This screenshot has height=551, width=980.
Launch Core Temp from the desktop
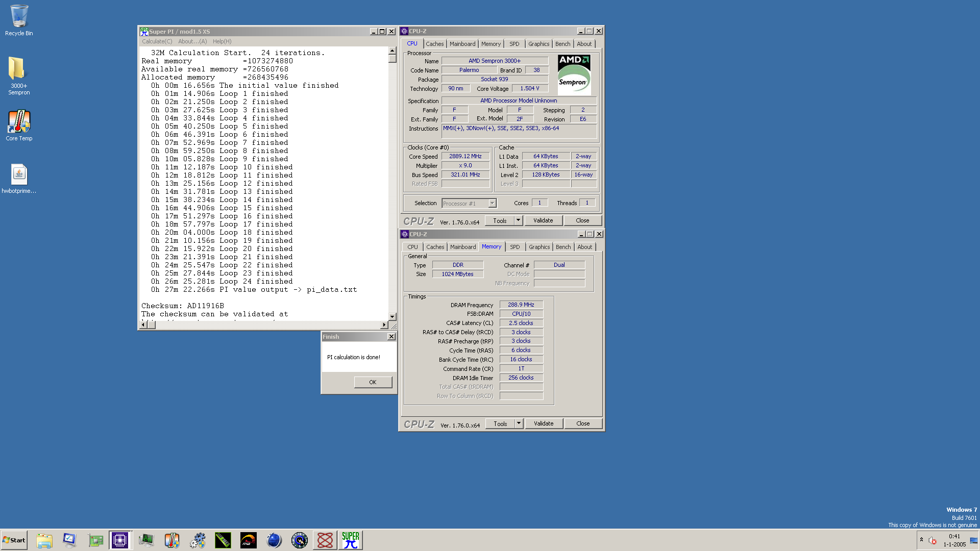click(x=19, y=126)
